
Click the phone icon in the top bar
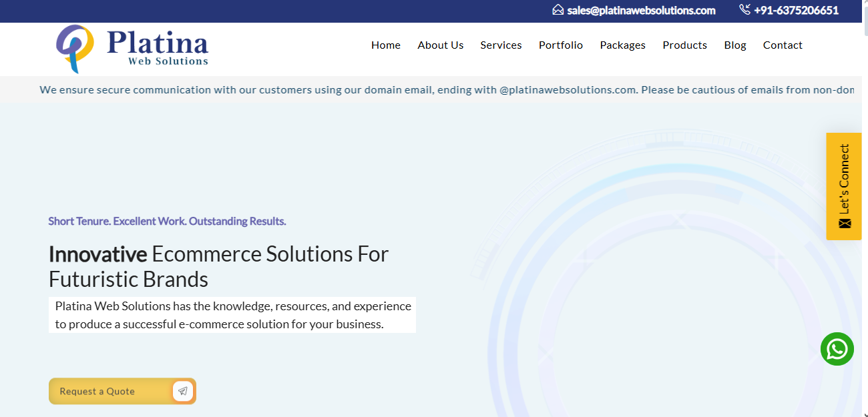coord(745,10)
